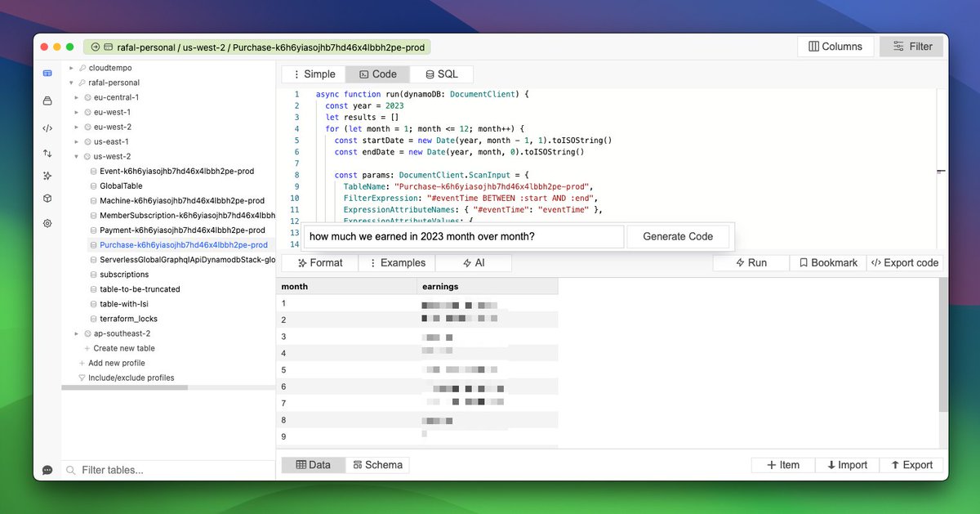Open Machine-k6h6yiasojhb7hd46x4lbbh2pe-prod table

point(182,201)
